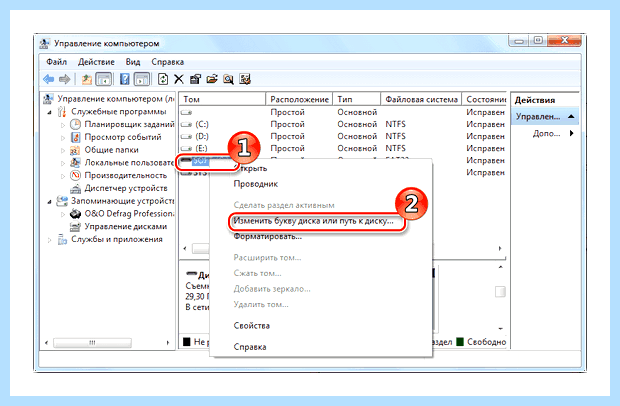Open the Справка menu in the menu bar
The image size is (620, 406).
click(x=168, y=62)
